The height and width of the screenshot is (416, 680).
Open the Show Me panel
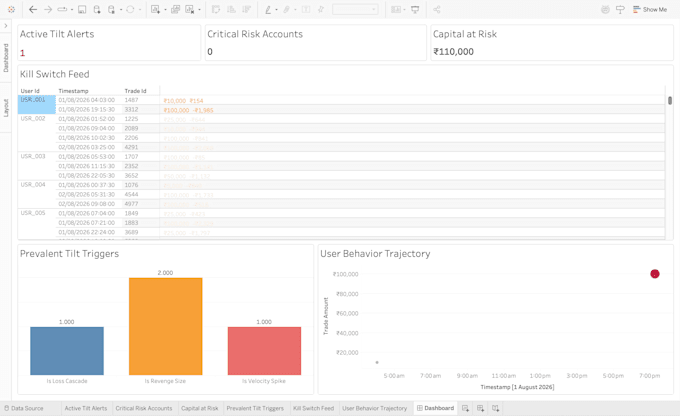(x=650, y=9)
